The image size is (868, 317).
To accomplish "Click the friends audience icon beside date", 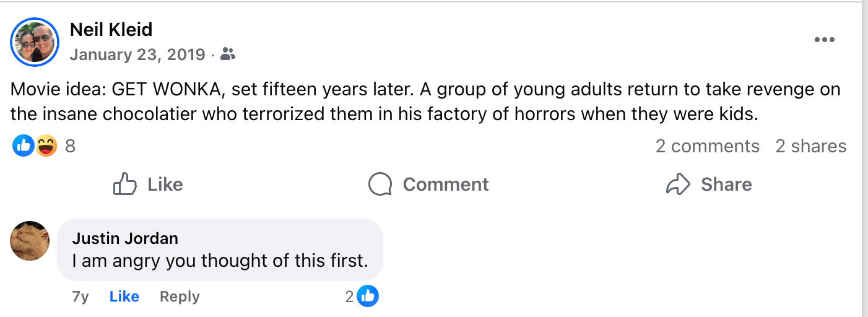I will pyautogui.click(x=228, y=54).
